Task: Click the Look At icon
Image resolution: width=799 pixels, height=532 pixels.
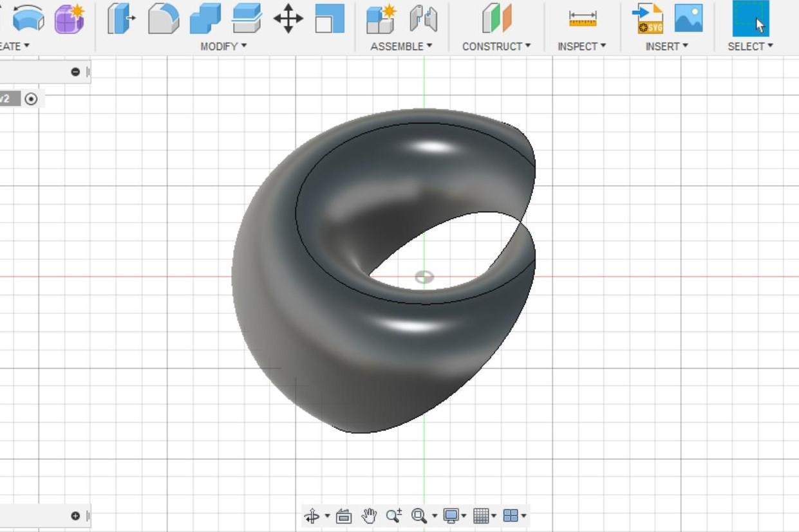Action: 344,515
